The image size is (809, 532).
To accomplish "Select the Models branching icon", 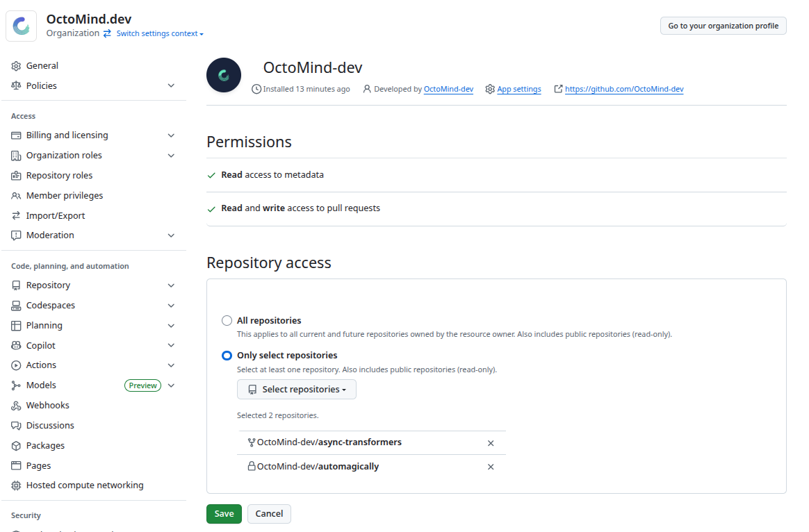I will tap(16, 385).
